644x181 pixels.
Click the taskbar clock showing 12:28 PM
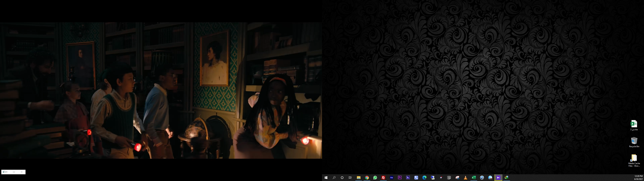[638, 177]
